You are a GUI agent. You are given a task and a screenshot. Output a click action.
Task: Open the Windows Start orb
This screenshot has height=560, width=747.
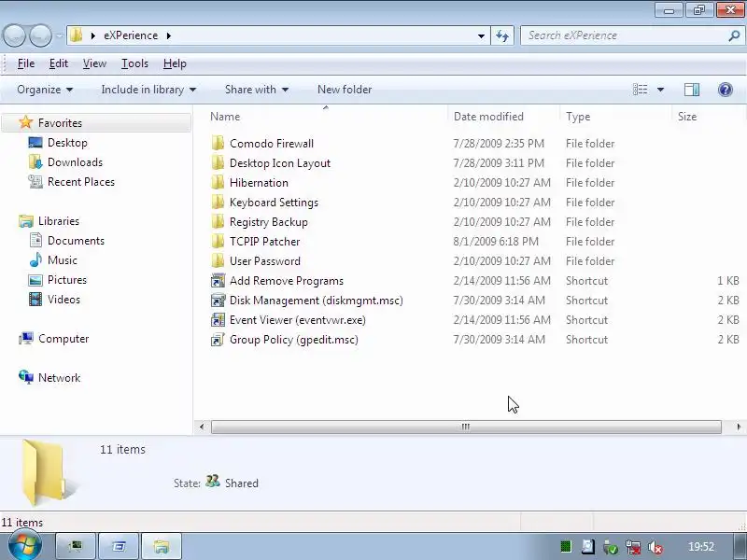click(x=25, y=546)
